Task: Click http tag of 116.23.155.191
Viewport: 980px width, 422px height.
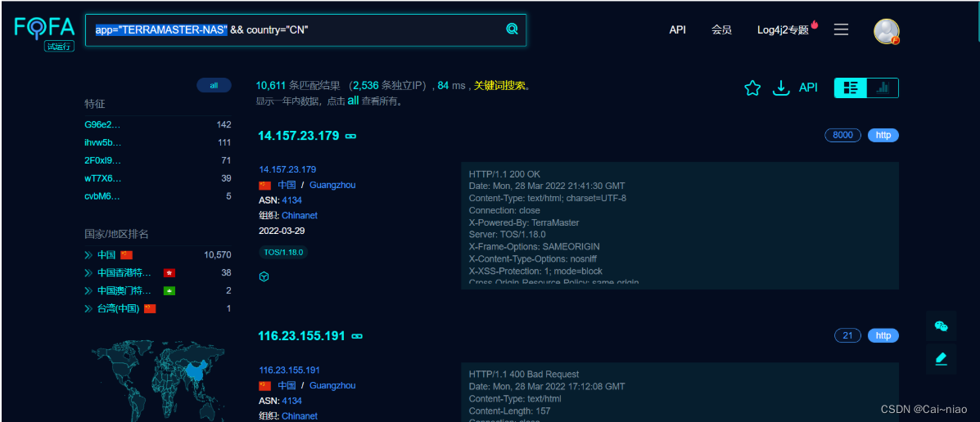Action: pyautogui.click(x=883, y=336)
